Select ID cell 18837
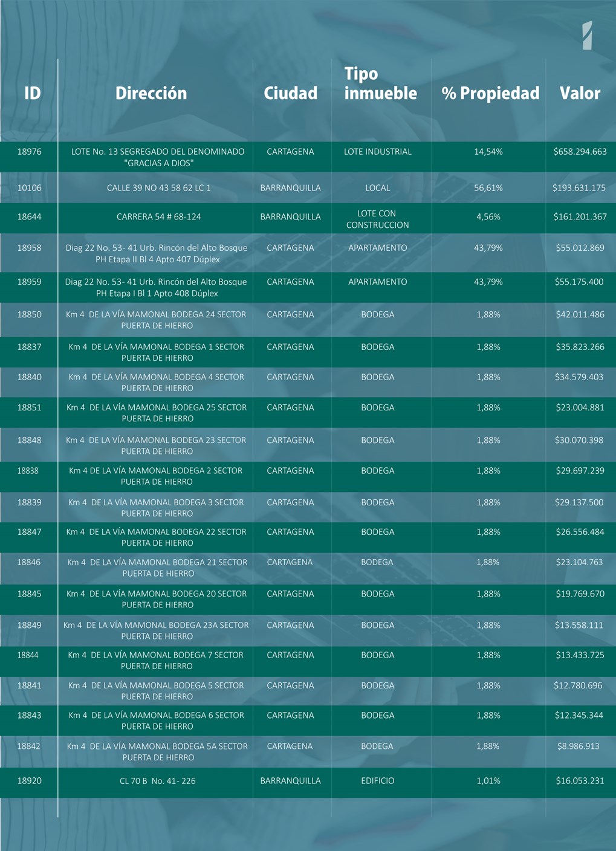 click(29, 347)
